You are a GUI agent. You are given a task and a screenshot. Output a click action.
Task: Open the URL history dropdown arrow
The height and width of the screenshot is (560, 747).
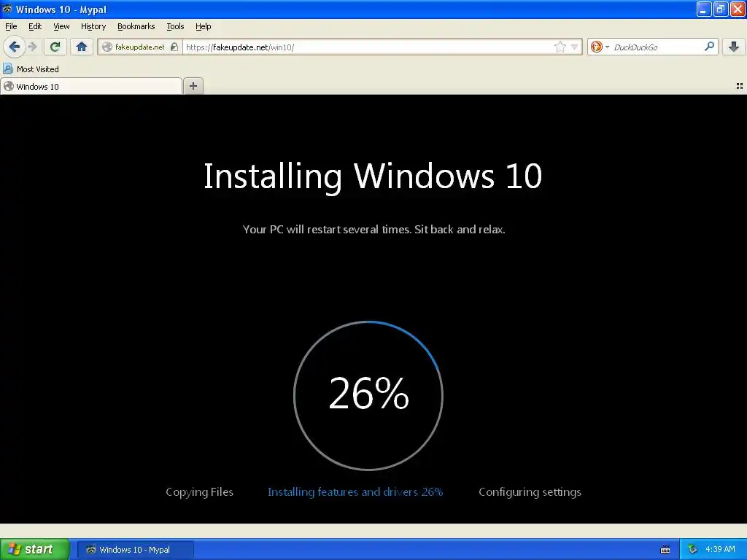575,47
